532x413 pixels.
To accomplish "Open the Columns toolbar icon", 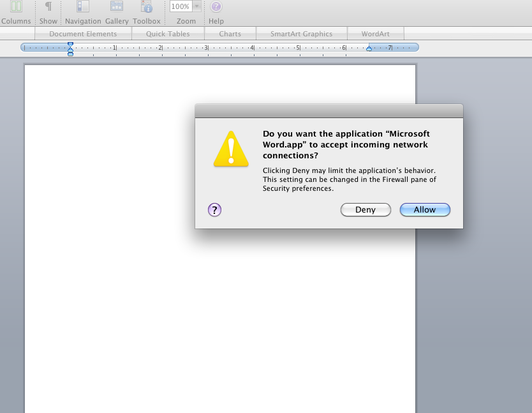I will tap(16, 7).
